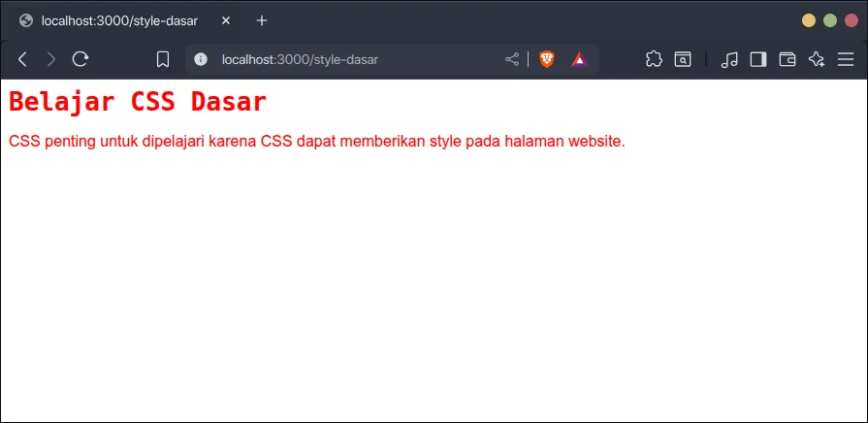The image size is (868, 423).
Task: Click the forward navigation arrow
Action: pos(51,59)
